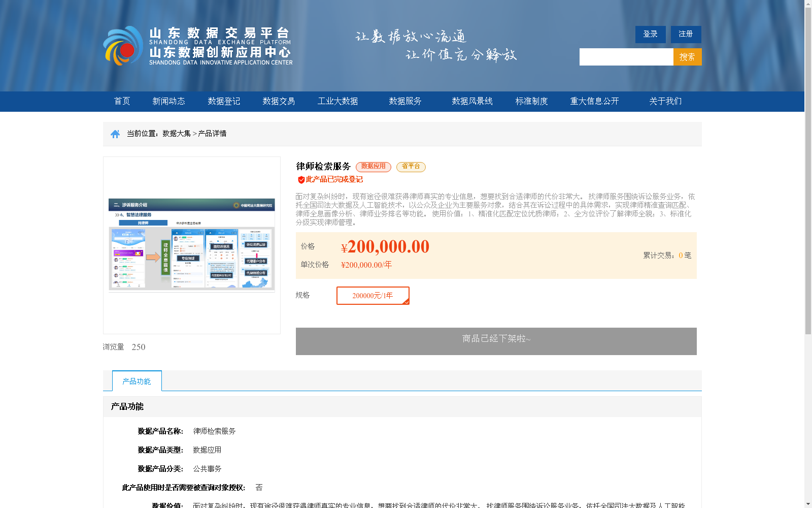
Task: Click the product title 律师检索服务
Action: coord(323,167)
